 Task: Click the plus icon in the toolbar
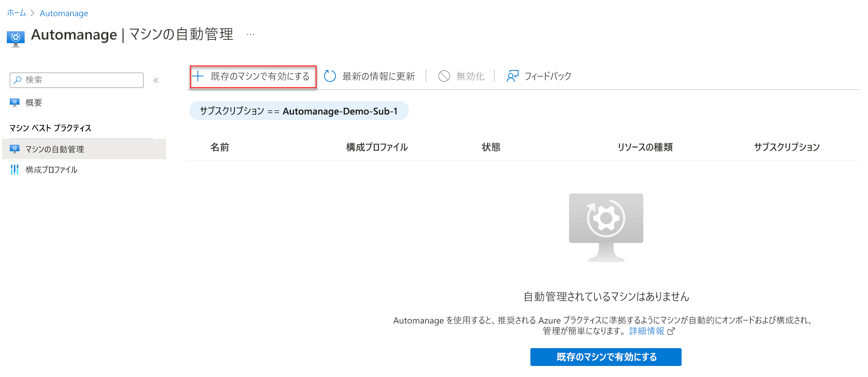198,76
